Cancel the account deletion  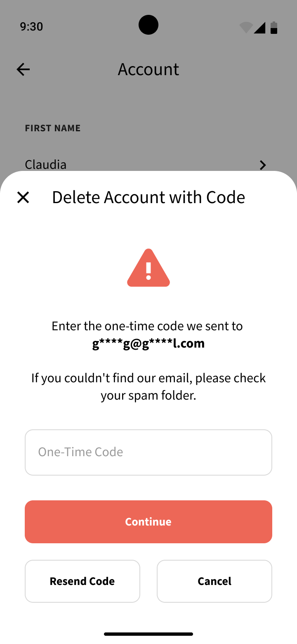coord(214,581)
